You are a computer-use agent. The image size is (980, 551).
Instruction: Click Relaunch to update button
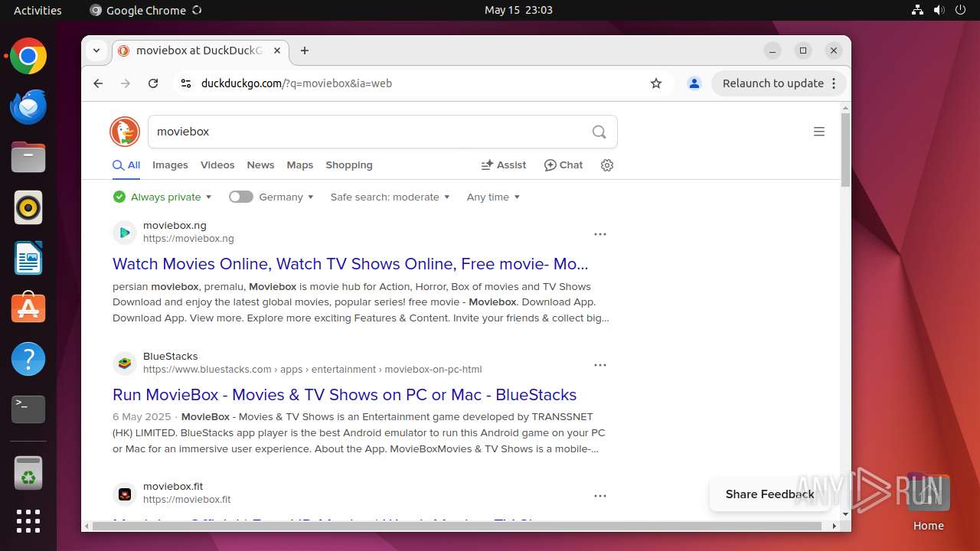(773, 83)
